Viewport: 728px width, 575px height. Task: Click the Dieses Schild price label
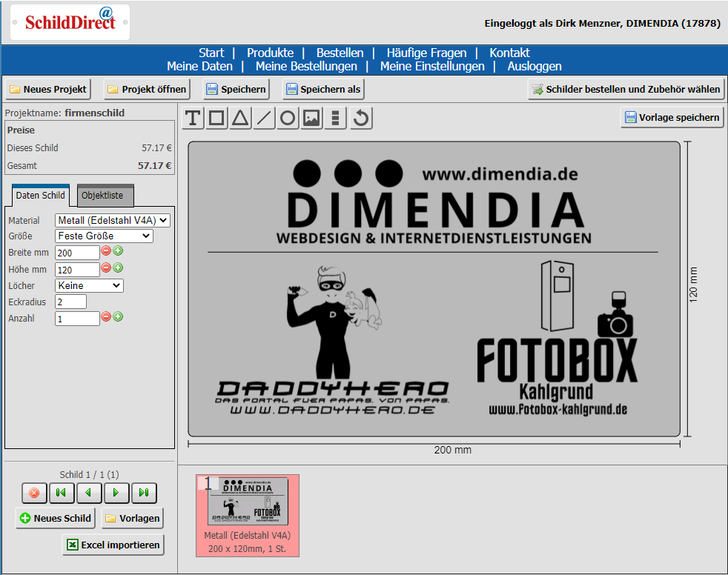click(x=33, y=148)
